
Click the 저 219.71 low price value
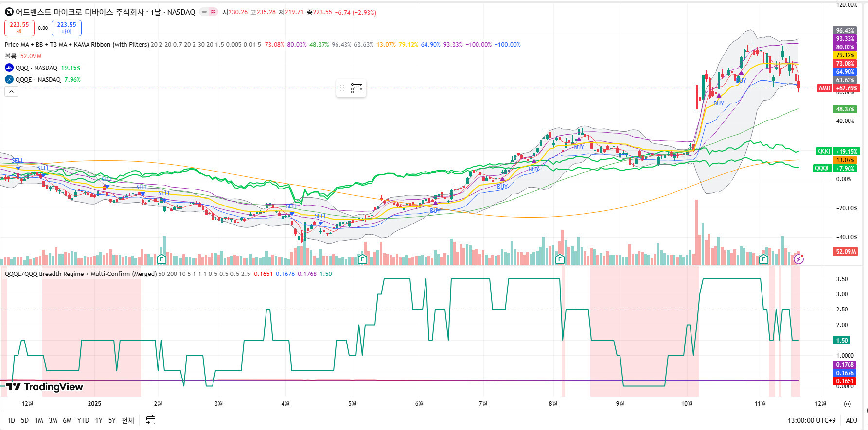[x=291, y=12]
